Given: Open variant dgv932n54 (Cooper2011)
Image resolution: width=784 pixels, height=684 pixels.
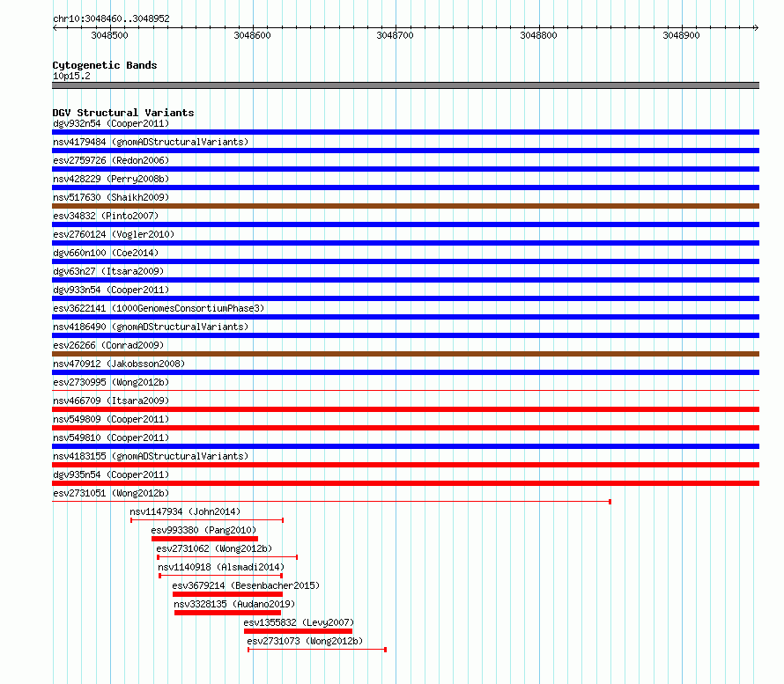Looking at the screenshot, I should [x=111, y=123].
